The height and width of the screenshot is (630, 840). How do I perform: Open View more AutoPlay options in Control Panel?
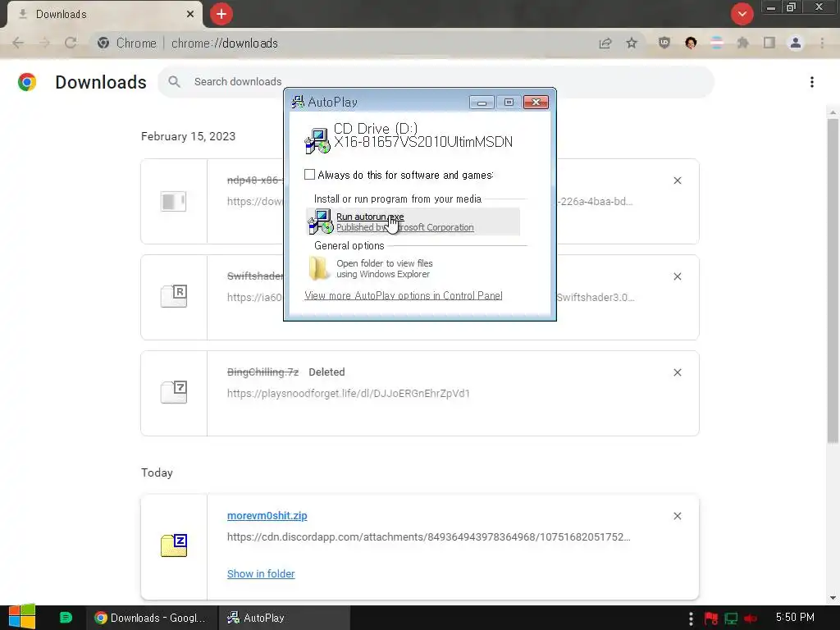tap(403, 295)
